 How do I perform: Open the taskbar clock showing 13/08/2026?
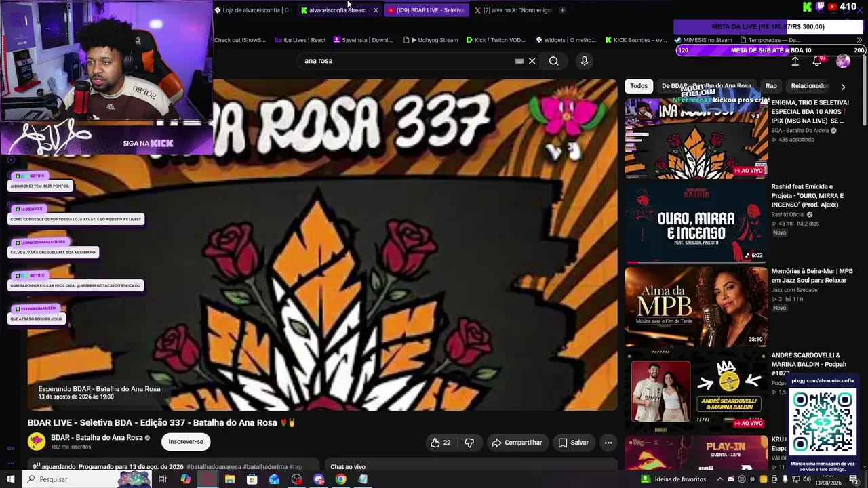[828, 479]
